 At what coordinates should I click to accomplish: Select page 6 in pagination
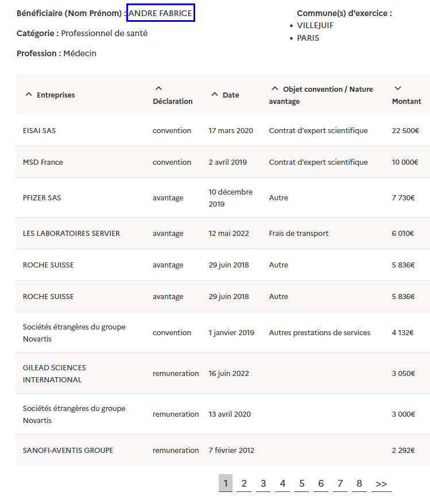point(321,483)
